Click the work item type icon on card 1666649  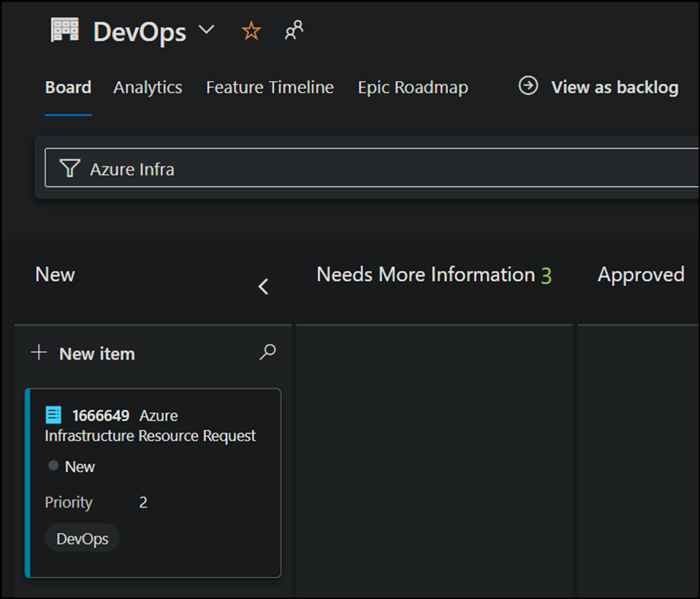(x=53, y=415)
